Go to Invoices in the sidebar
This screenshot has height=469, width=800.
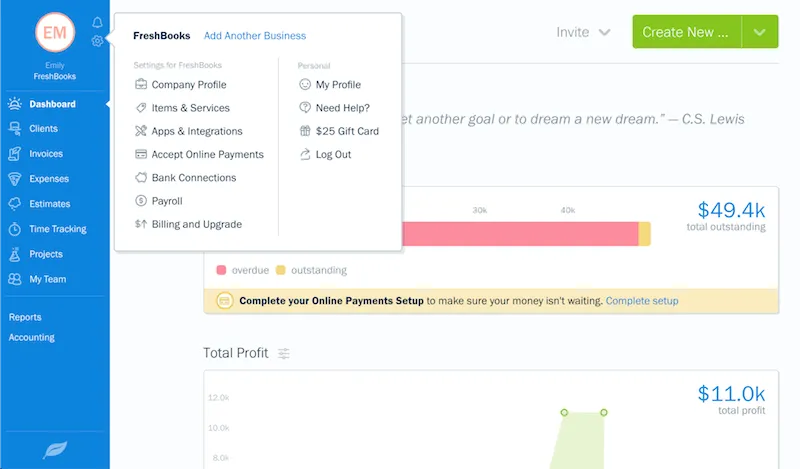click(x=46, y=154)
